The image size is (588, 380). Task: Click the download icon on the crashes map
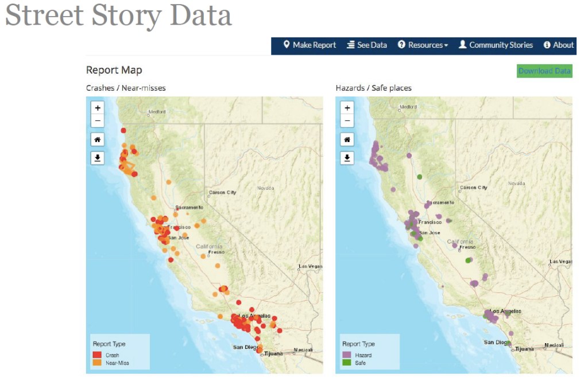pos(98,158)
